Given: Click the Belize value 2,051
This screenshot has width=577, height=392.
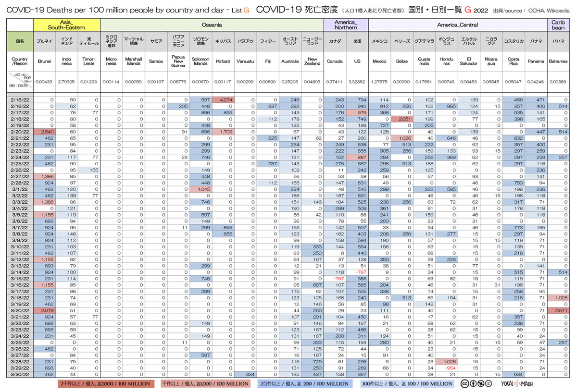Looking at the screenshot, I should coord(402,118).
